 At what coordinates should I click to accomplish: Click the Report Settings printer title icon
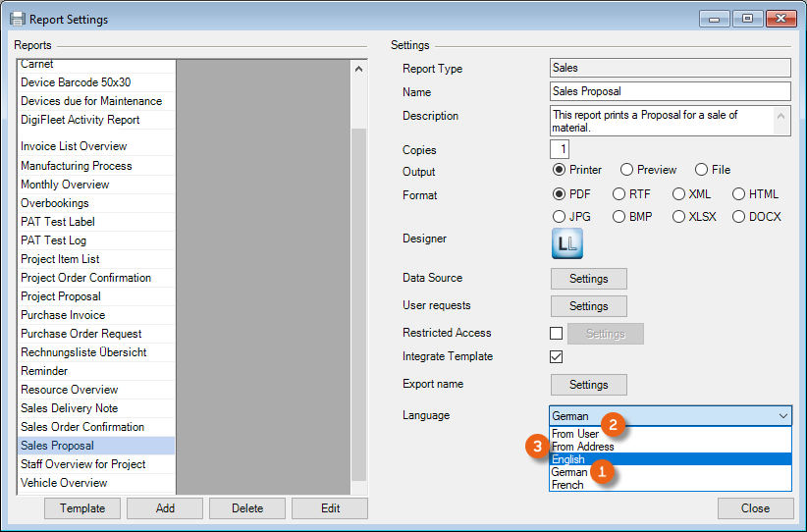click(x=17, y=19)
